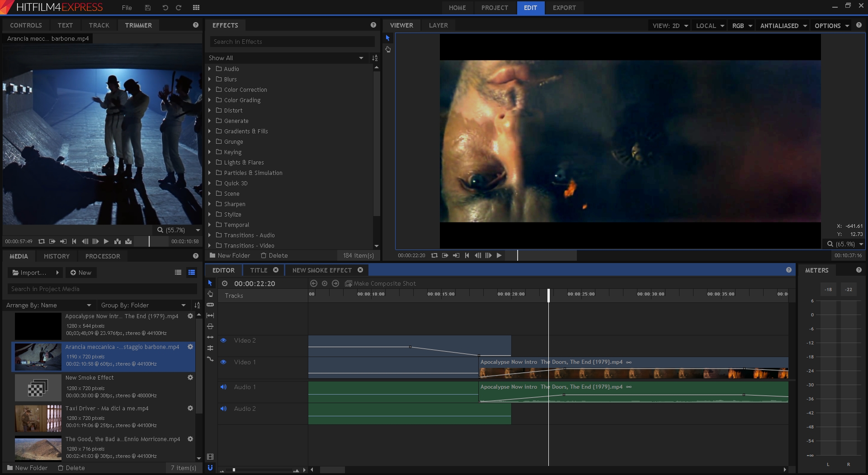Close the Title timeline tab

point(276,270)
